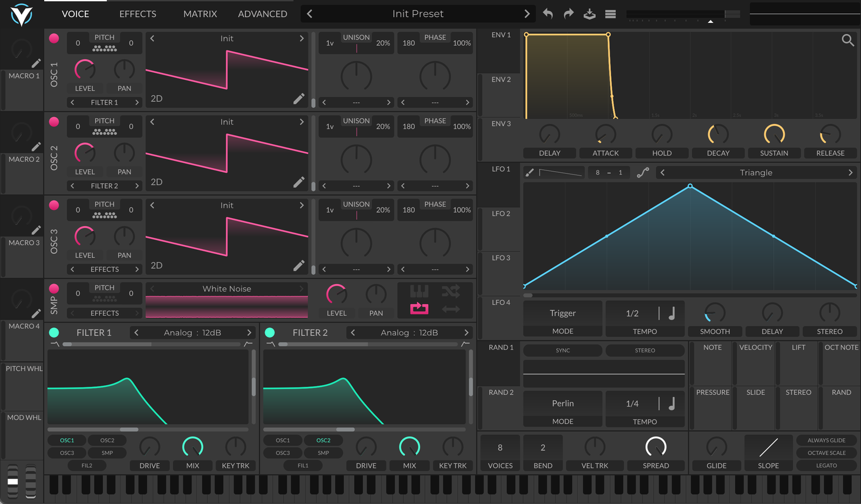The height and width of the screenshot is (504, 861).
Task: Open the OSC 1 wavetable editor pencil
Action: 299,99
